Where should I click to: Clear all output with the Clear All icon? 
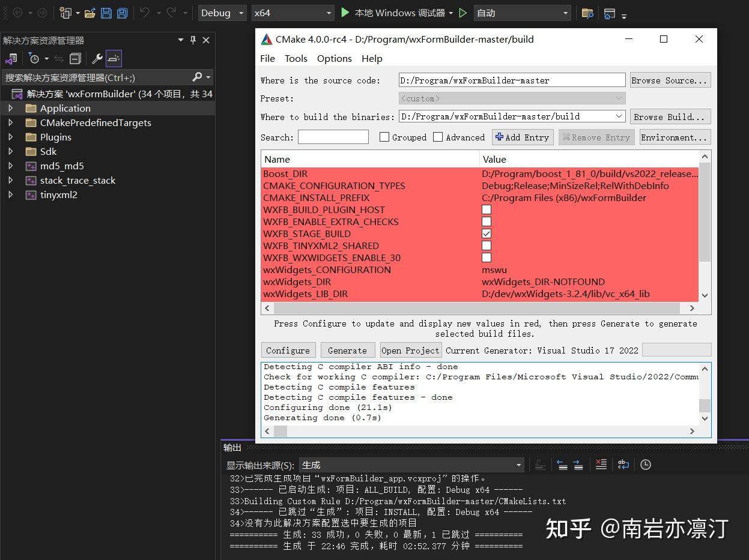[x=602, y=464]
